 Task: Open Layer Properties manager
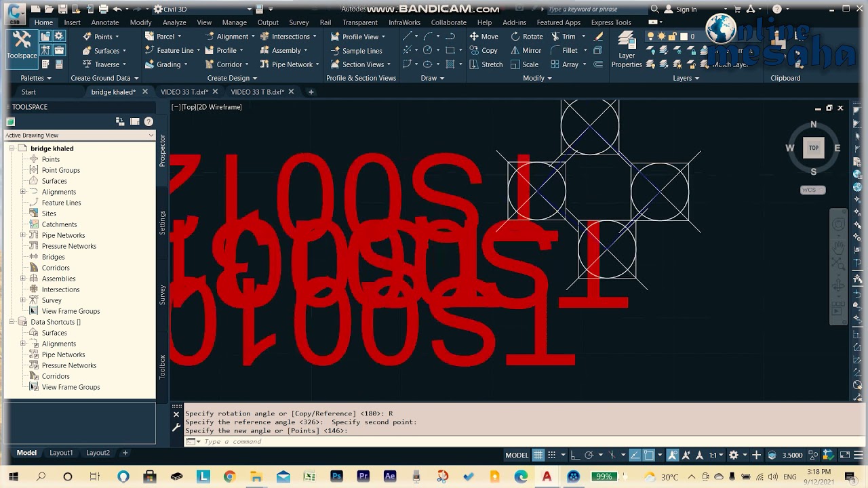pos(627,50)
